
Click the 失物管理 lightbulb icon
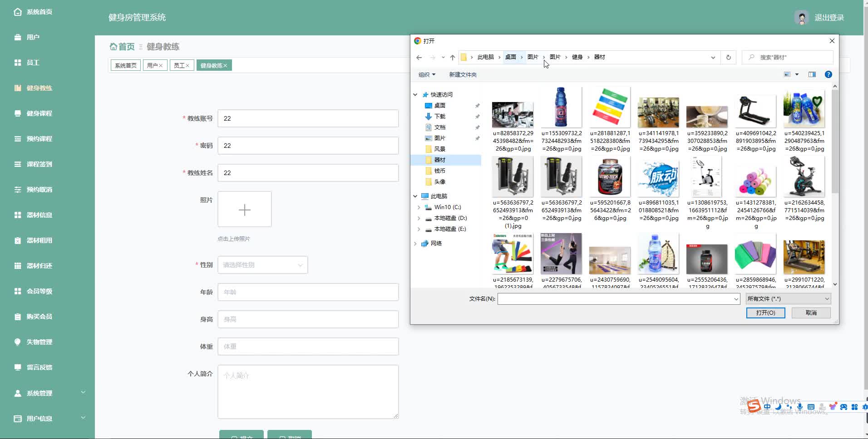coord(18,342)
